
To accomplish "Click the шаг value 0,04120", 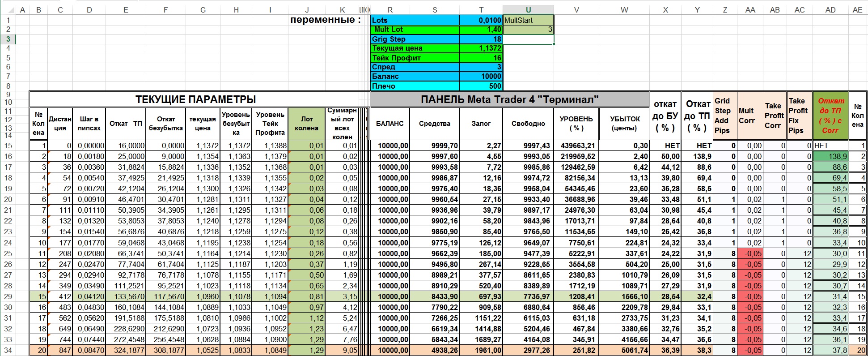I will [x=89, y=296].
